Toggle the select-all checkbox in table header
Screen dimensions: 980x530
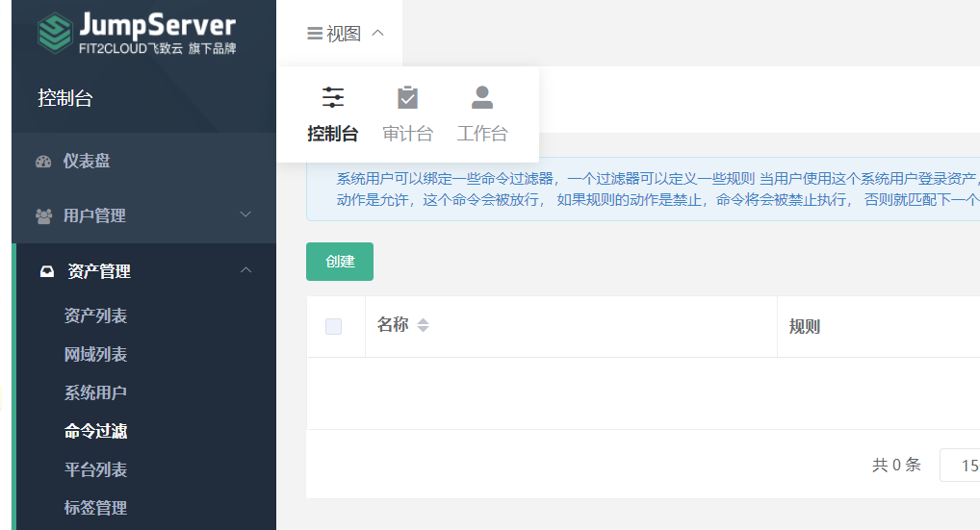[x=334, y=326]
